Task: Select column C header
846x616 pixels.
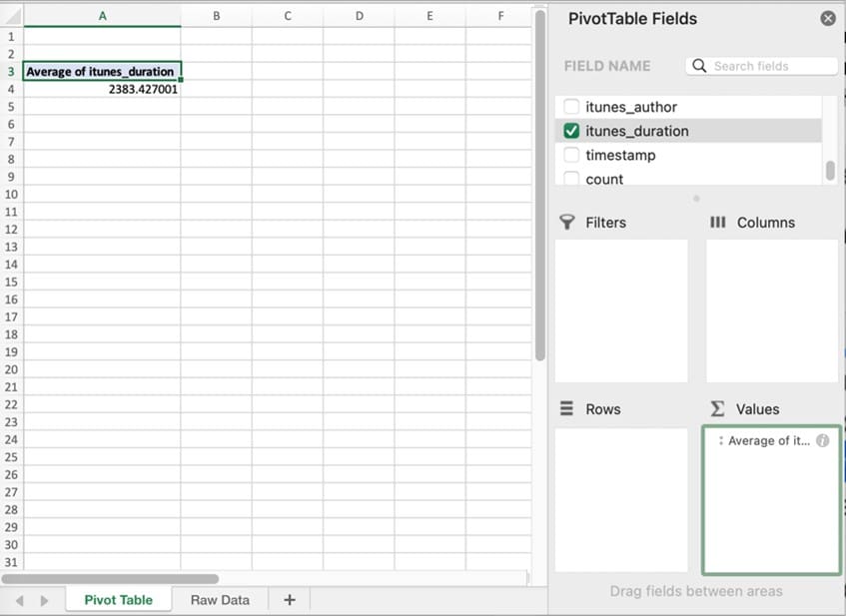Action: point(288,16)
